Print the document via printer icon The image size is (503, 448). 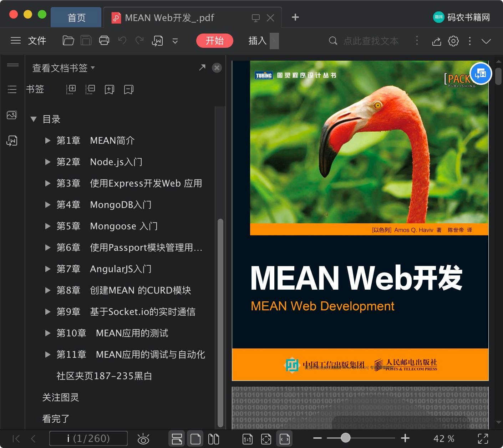[104, 41]
